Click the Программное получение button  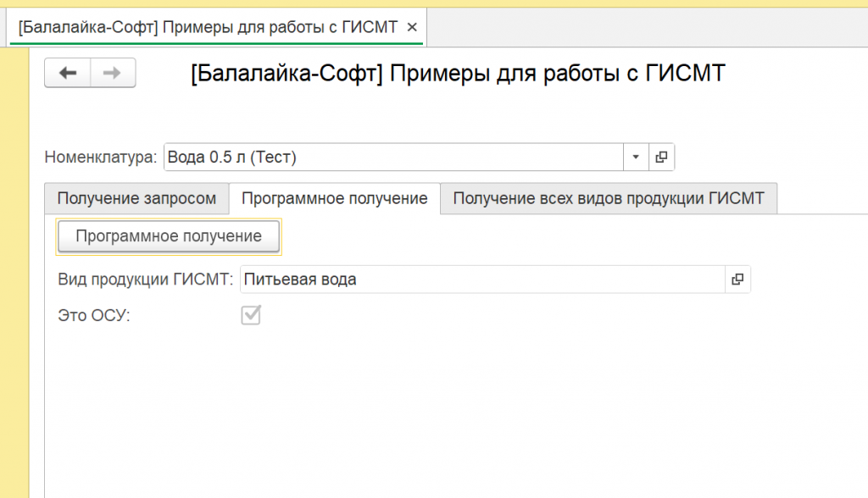(169, 236)
